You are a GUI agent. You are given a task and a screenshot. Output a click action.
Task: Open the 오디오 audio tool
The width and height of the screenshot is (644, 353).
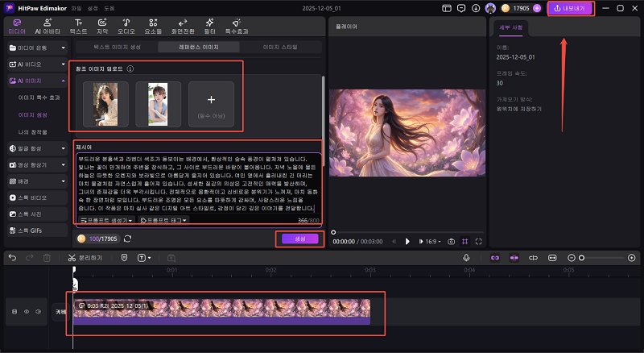click(x=126, y=27)
